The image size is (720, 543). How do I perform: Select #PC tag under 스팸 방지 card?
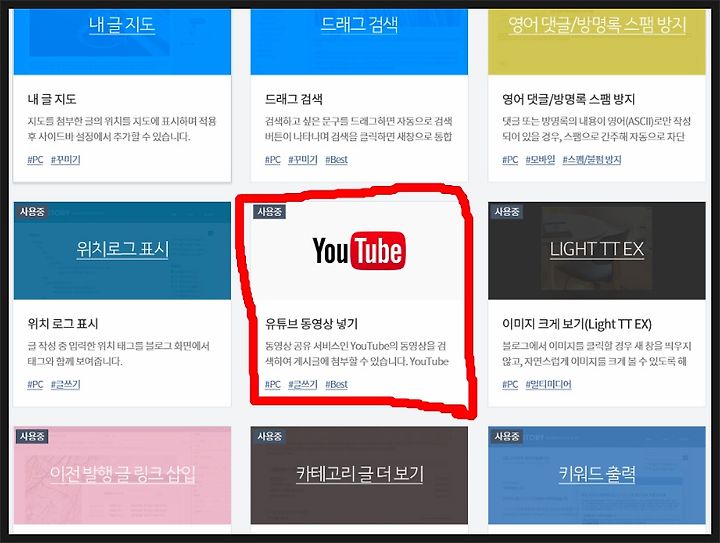510,160
